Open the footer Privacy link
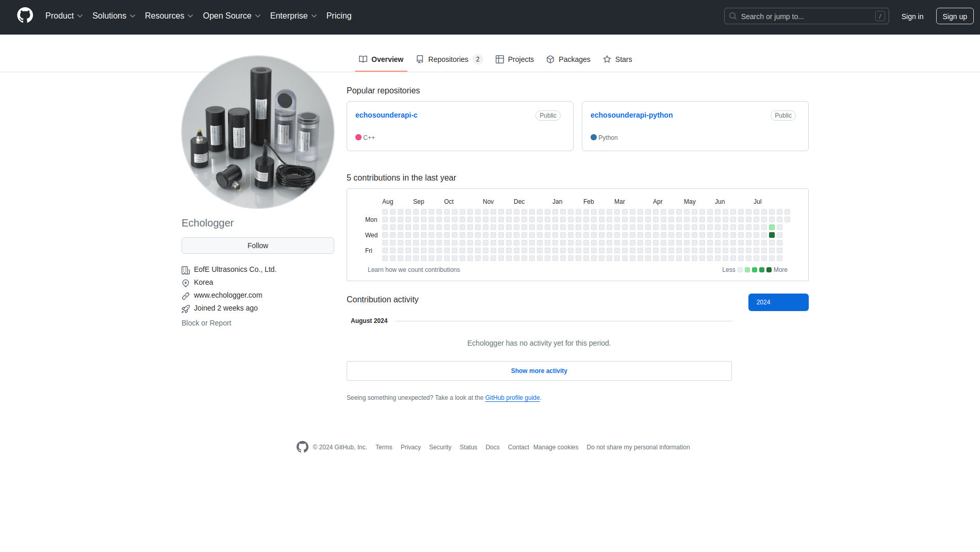Screen dimensions: 980x552 (411, 447)
